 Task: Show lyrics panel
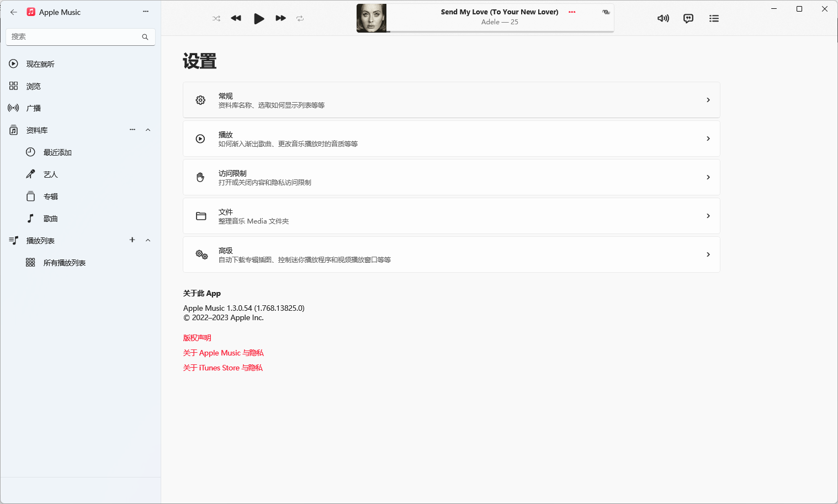pos(688,18)
